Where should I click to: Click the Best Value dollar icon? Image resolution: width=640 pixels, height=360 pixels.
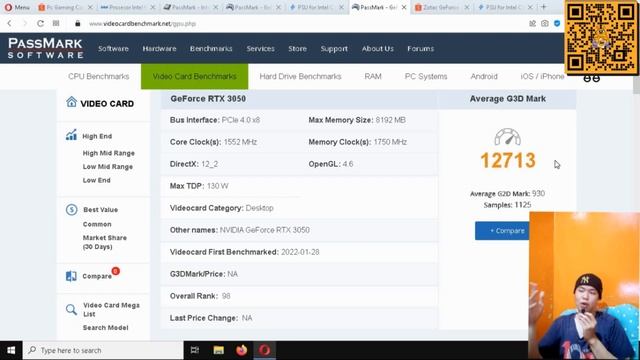point(71,209)
